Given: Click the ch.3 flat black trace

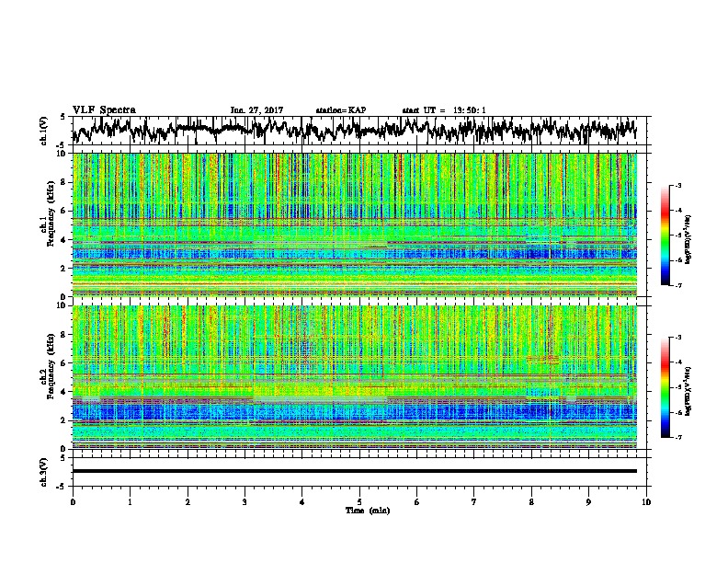Looking at the screenshot, I should click(354, 471).
